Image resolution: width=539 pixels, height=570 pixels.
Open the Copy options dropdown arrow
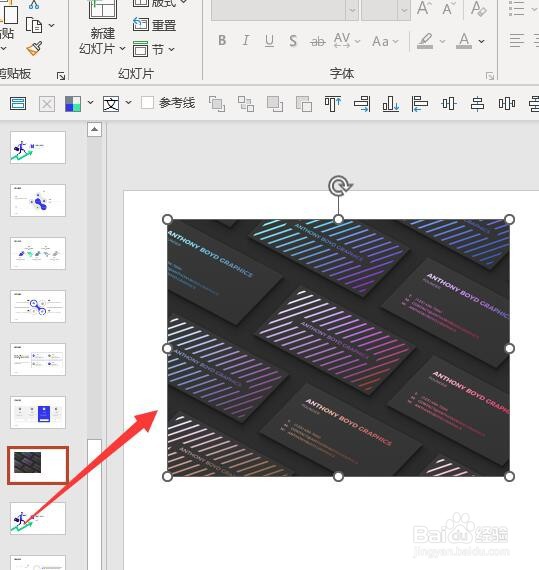[52, 25]
